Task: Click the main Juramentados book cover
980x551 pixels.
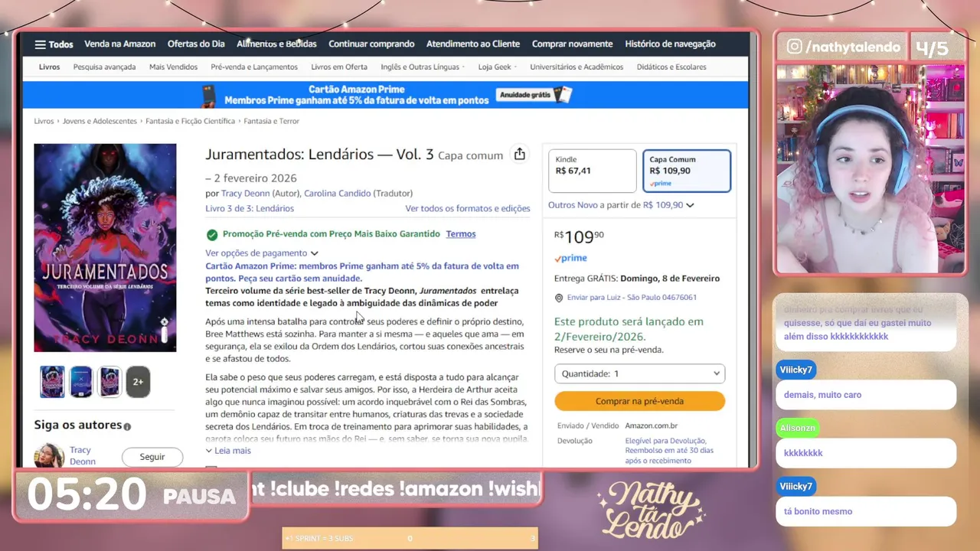Action: coord(105,248)
